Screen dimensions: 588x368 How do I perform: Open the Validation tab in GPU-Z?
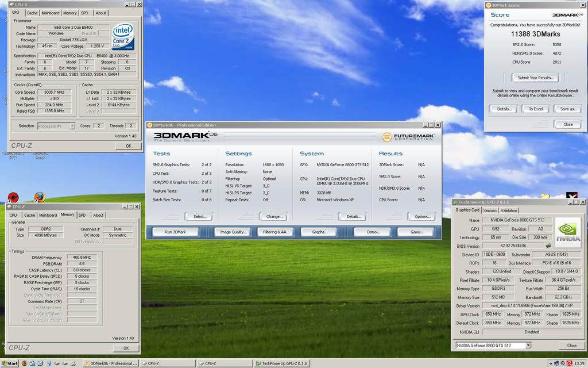509,210
